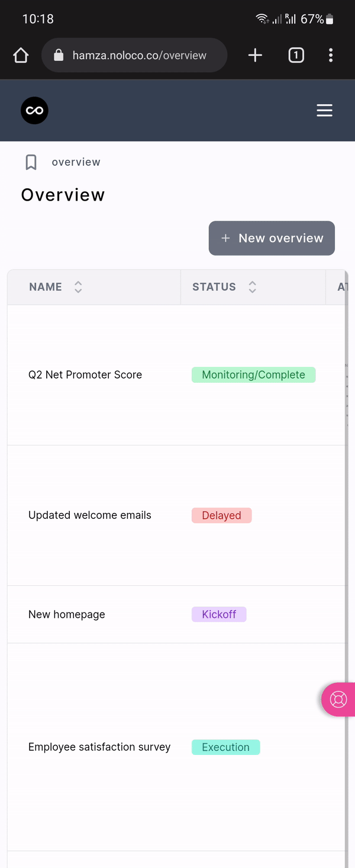
Task: Click the bookmark icon beside the overview breadcrumb
Action: click(31, 162)
